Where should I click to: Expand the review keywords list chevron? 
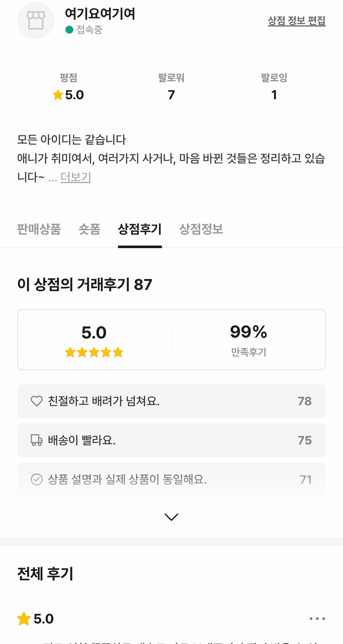(x=171, y=517)
